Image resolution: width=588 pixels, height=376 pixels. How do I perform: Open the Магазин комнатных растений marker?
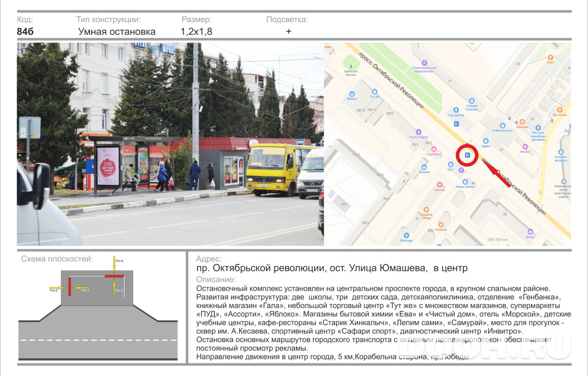click(538, 127)
